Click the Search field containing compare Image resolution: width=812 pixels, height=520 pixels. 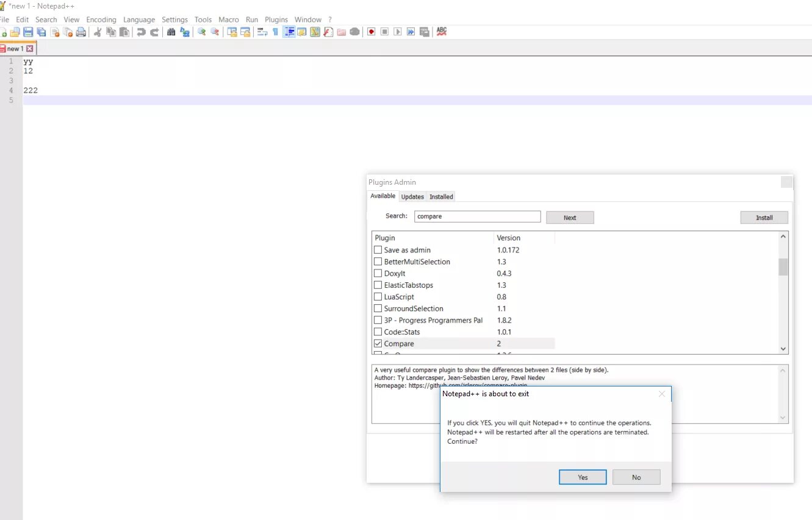point(478,216)
